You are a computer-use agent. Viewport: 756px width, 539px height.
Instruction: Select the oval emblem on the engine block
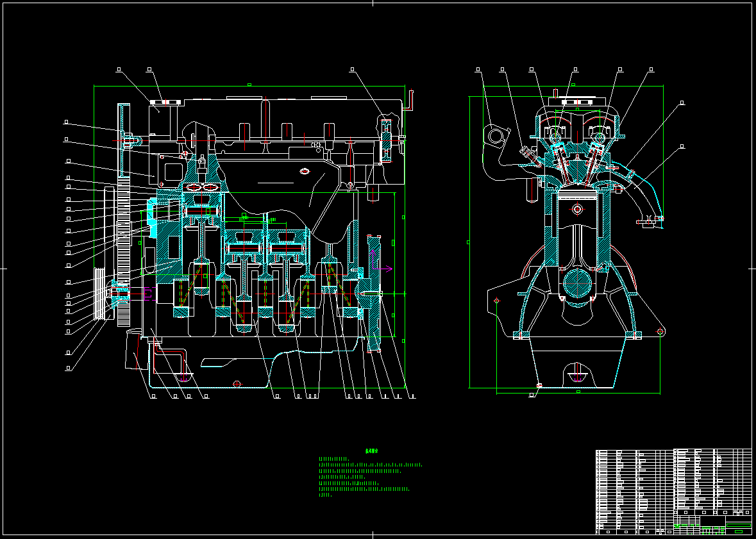pyautogui.click(x=304, y=171)
